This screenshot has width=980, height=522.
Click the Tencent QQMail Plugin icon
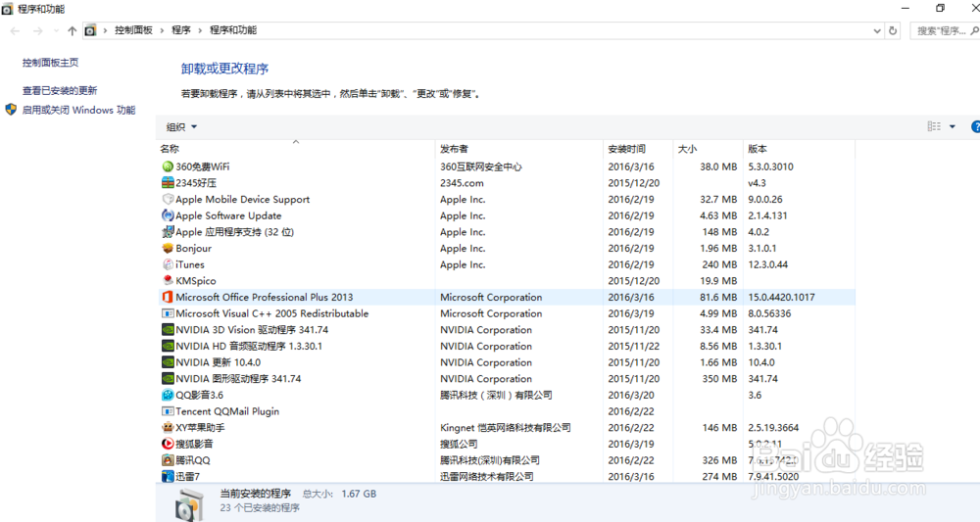click(x=168, y=411)
